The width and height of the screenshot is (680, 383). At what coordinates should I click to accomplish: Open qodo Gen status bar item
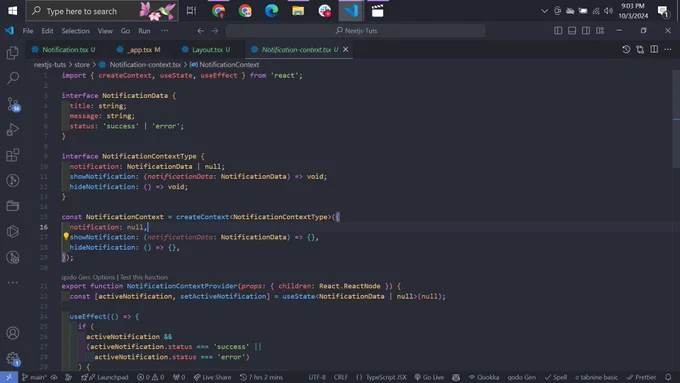(522, 377)
